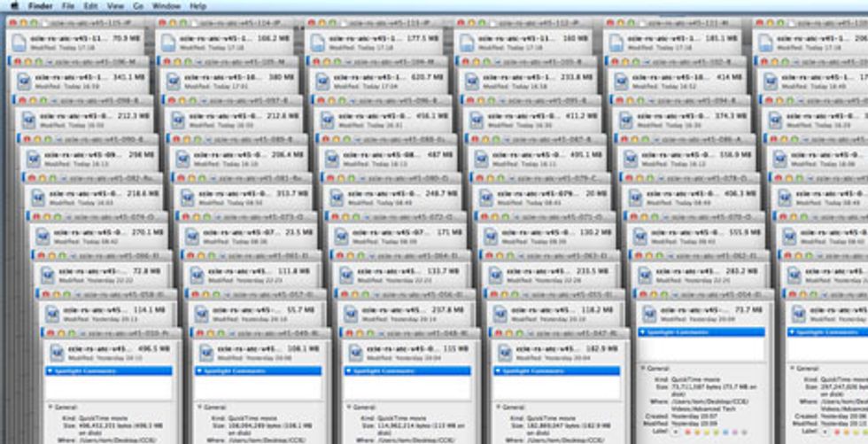The height and width of the screenshot is (444, 868).
Task: Clear the label using the X in the 73.7 MB window
Action: pos(676,433)
